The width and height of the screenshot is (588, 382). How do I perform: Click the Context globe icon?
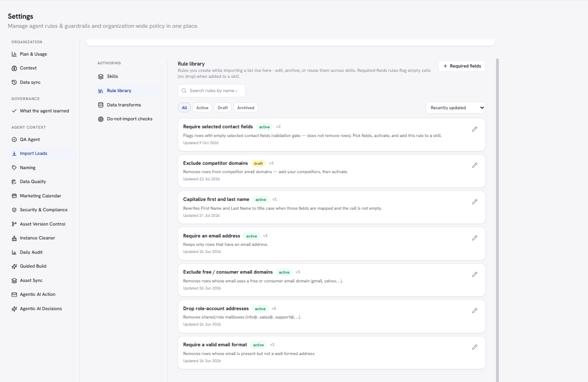pos(14,68)
